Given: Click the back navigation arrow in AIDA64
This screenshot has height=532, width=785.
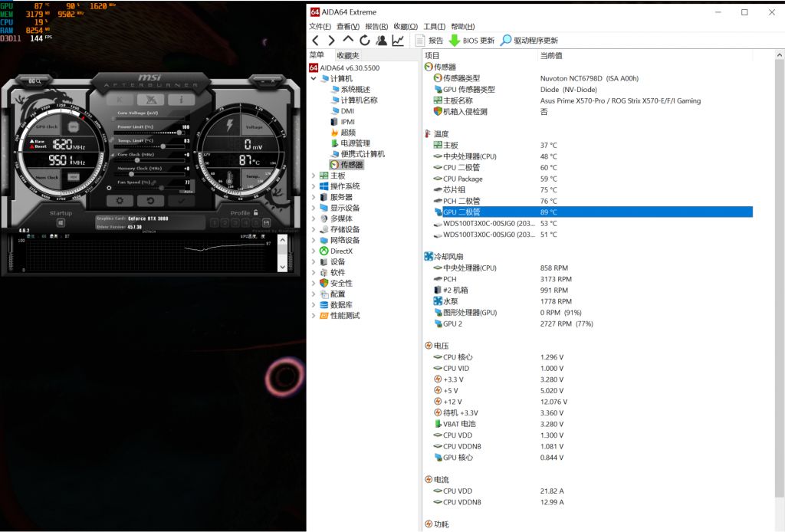Looking at the screenshot, I should pos(315,39).
